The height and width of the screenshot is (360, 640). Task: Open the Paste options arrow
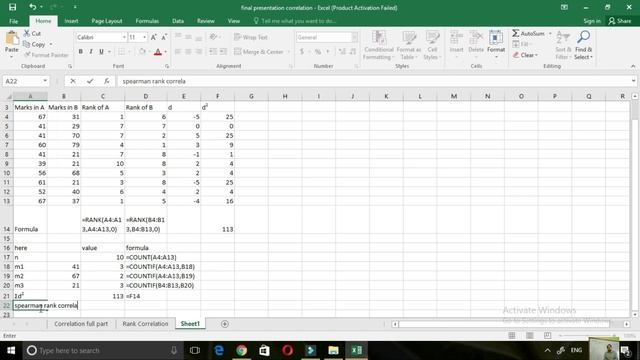pos(11,56)
